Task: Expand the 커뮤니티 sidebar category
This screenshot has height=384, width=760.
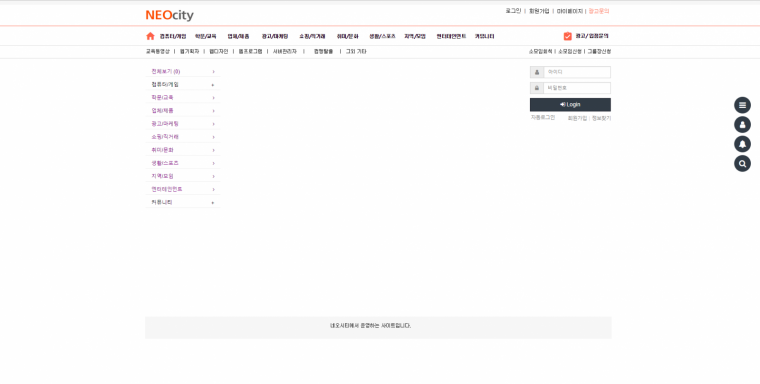Action: pos(183,202)
